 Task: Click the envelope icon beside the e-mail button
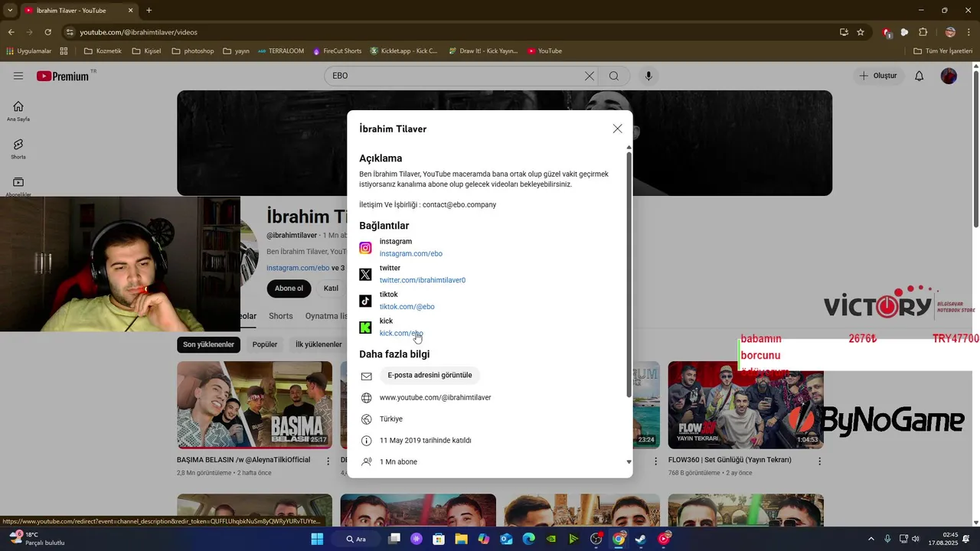click(366, 376)
